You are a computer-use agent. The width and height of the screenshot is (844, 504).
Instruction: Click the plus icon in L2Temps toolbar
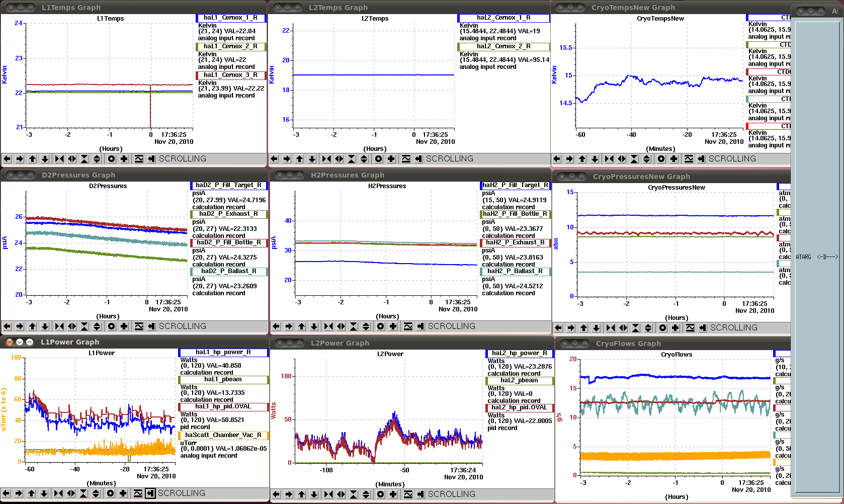[391, 159]
